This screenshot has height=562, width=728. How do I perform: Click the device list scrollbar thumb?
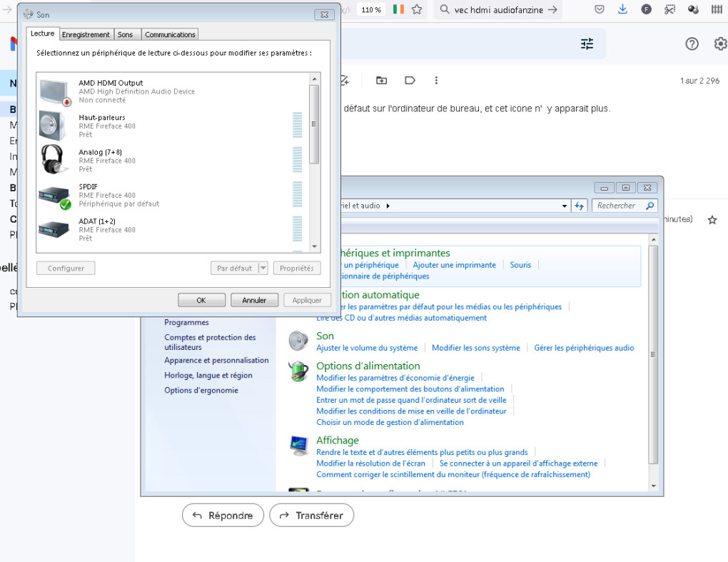[x=314, y=124]
